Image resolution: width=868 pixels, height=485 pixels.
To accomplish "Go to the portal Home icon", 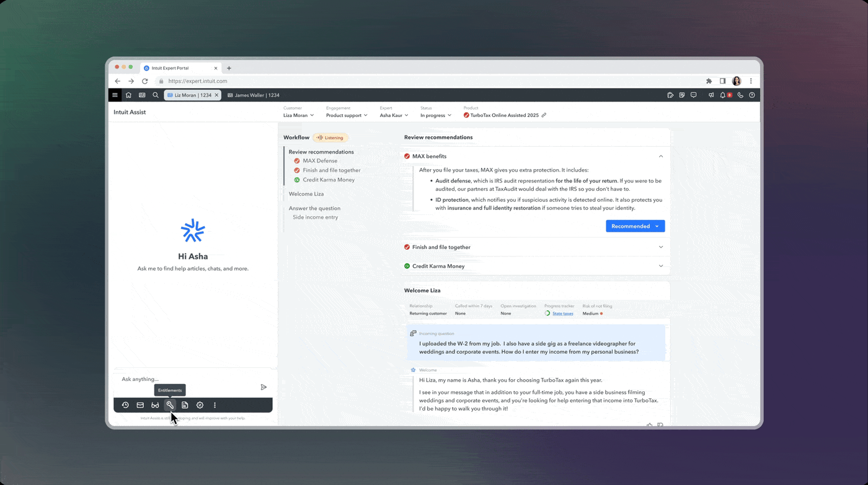I will click(x=128, y=95).
